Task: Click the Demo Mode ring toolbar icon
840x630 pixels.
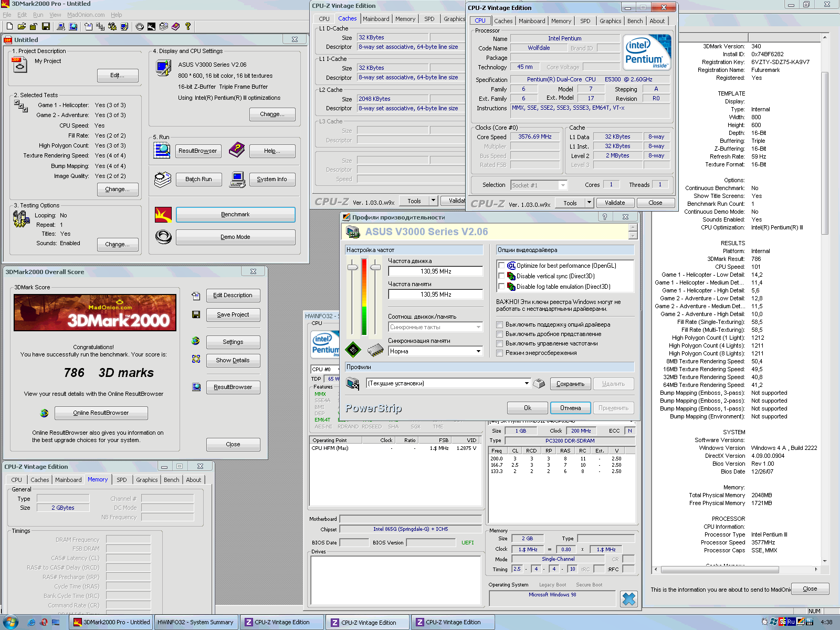Action: coord(140,26)
